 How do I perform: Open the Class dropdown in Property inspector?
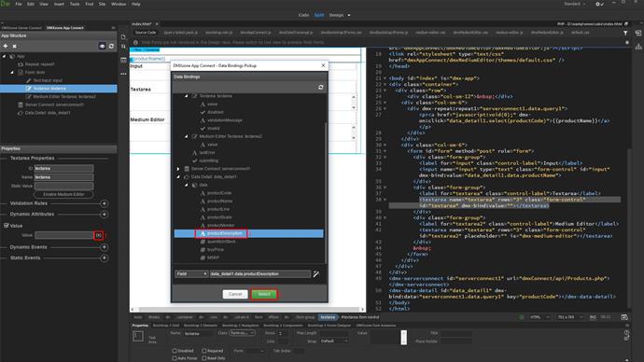(242, 333)
